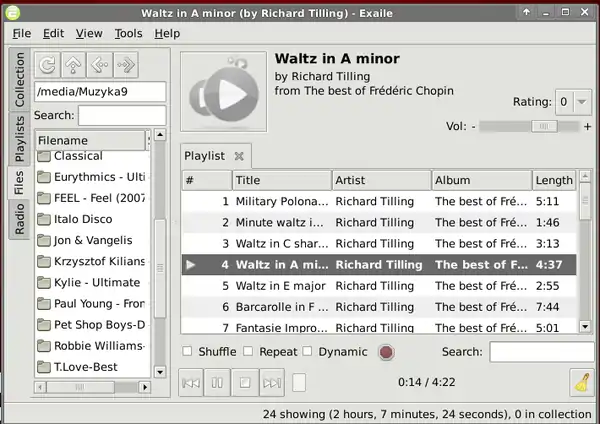
Task: Open the Rating dropdown
Action: (x=574, y=102)
